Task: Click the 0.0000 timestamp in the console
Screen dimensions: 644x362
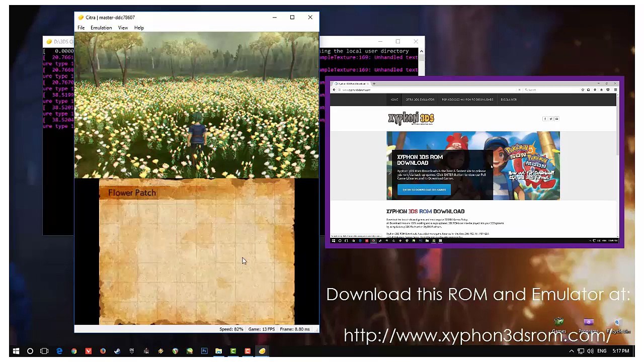Action: 64,51
